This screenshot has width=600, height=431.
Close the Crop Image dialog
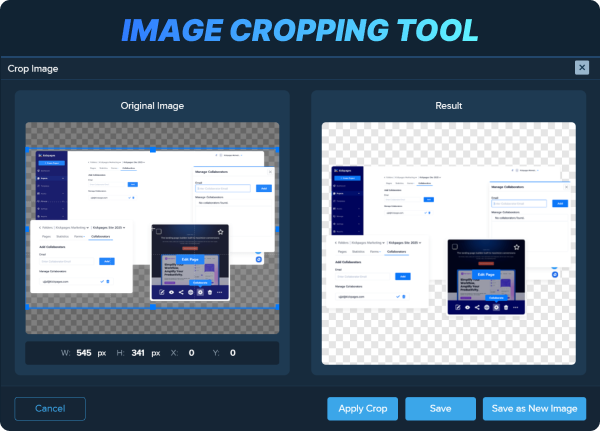point(582,68)
